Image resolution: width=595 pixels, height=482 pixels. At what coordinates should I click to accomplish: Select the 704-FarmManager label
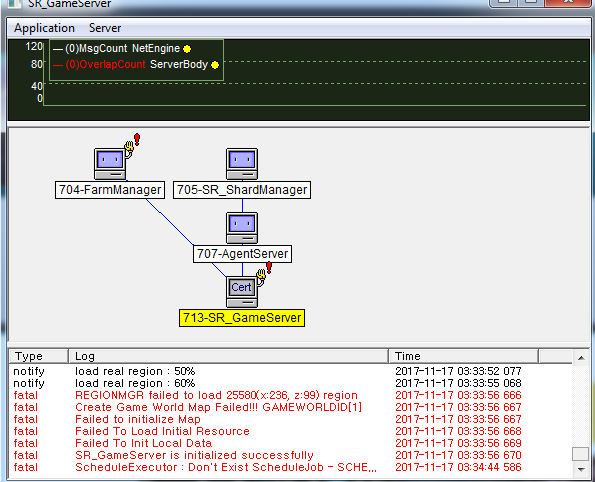pyautogui.click(x=110, y=190)
